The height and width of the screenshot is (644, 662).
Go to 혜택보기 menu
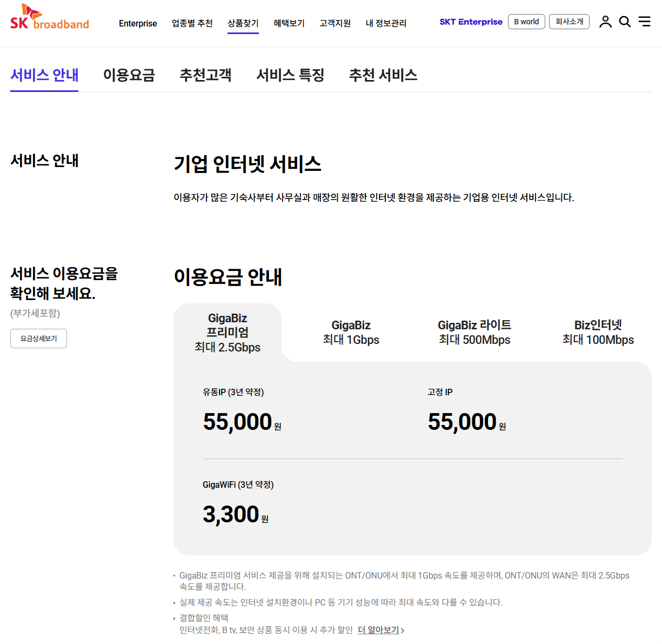click(289, 23)
